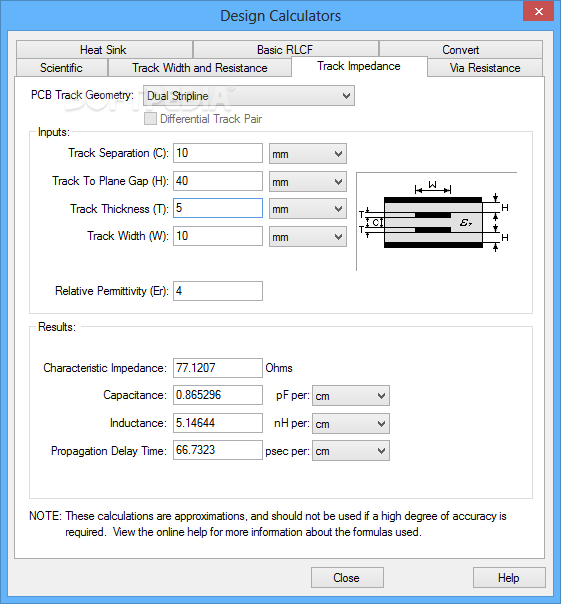Open the PCB Track Geometry dropdown
The height and width of the screenshot is (604, 561).
249,96
